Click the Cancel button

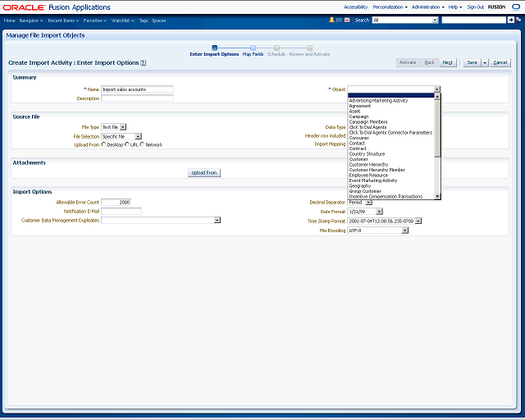(500, 62)
